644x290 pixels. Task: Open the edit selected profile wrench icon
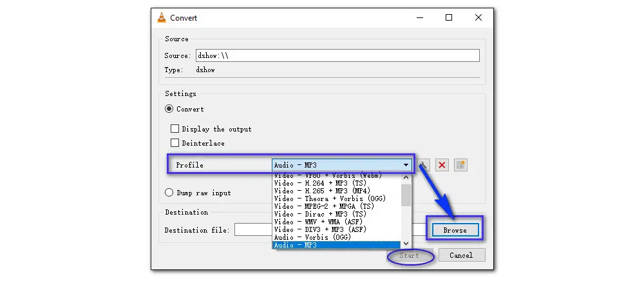tap(424, 165)
